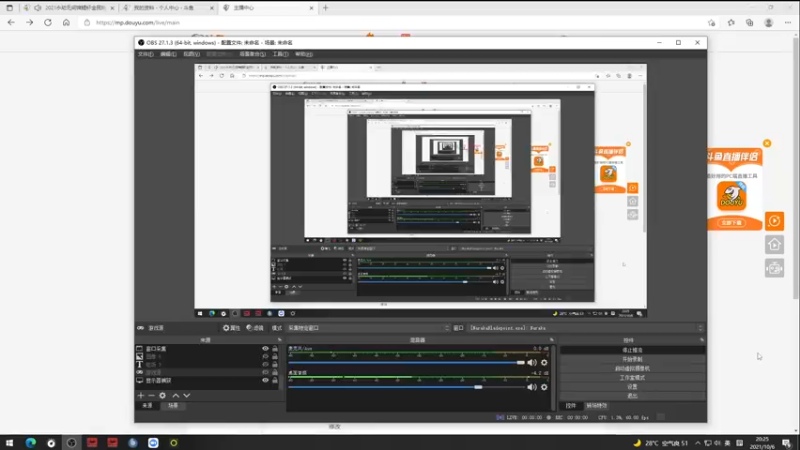Toggle visibility of 窗口采集 source

[265, 349]
